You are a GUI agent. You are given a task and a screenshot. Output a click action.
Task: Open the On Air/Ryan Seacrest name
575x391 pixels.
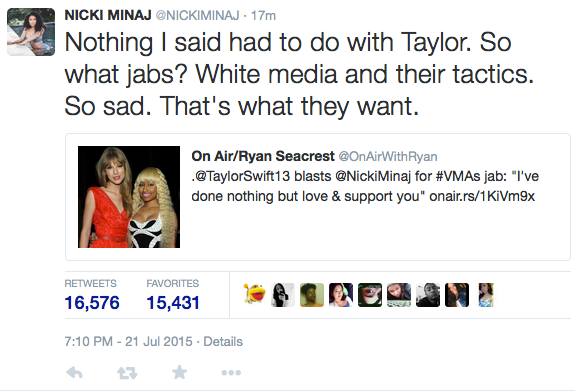click(x=263, y=156)
